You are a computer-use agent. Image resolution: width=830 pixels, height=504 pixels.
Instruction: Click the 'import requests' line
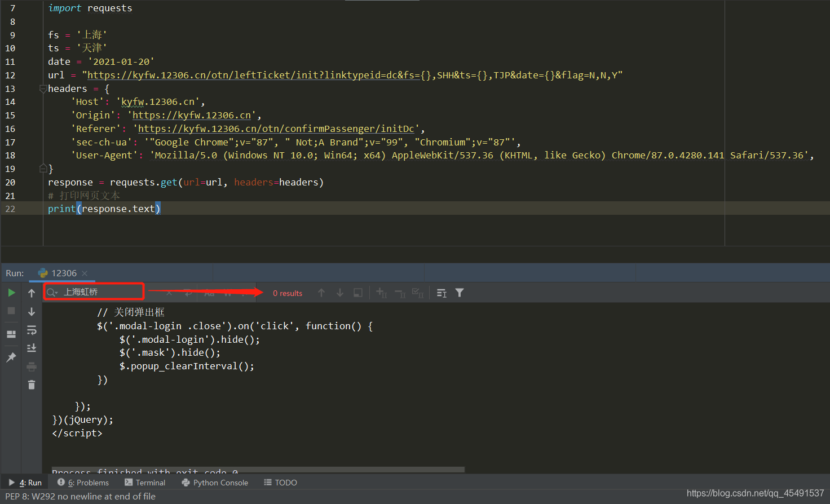point(90,8)
